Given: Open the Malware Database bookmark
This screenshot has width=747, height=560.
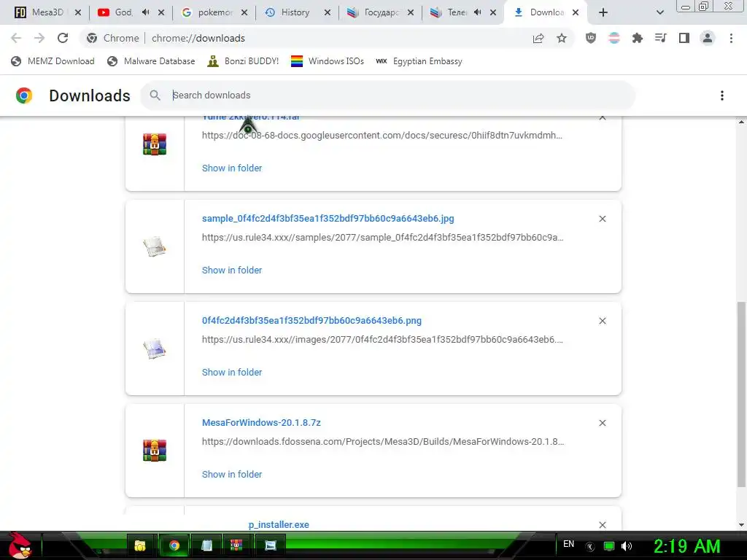Looking at the screenshot, I should [152, 61].
